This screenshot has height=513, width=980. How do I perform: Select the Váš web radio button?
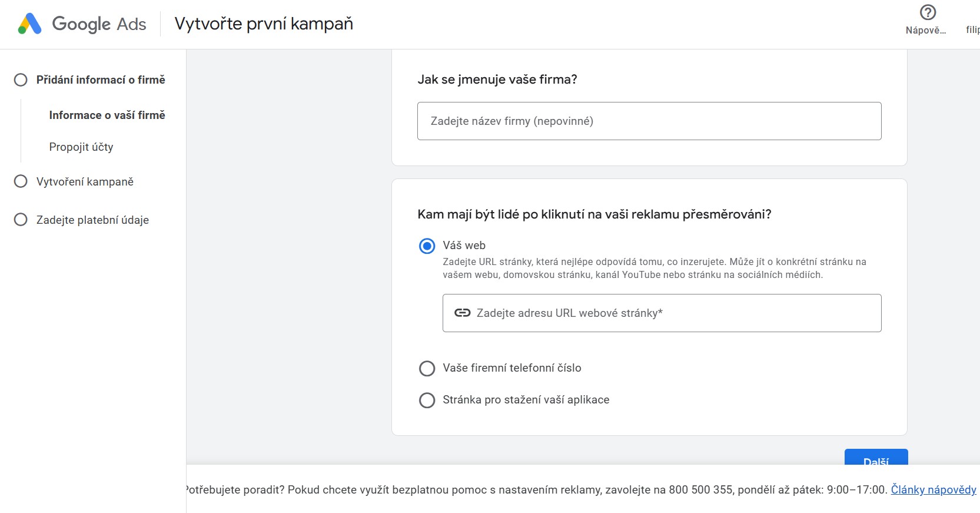click(427, 246)
